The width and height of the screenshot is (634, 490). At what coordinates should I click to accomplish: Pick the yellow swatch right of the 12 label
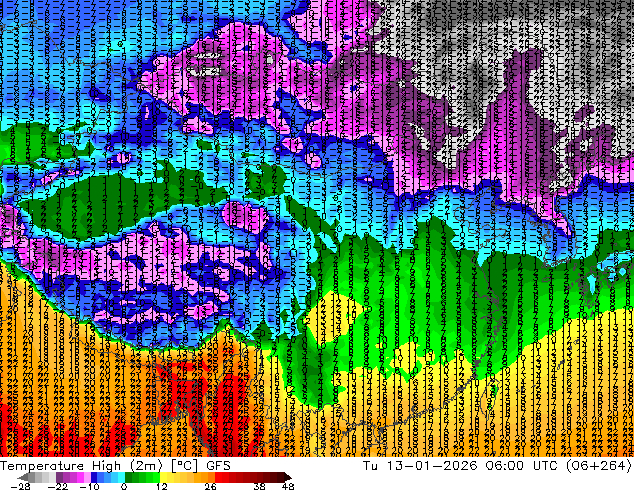click(x=163, y=477)
